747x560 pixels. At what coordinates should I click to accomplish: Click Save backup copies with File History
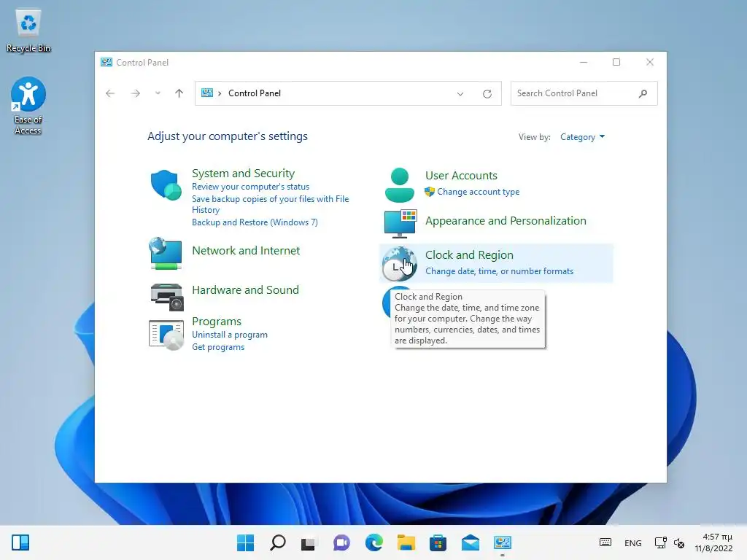(271, 204)
